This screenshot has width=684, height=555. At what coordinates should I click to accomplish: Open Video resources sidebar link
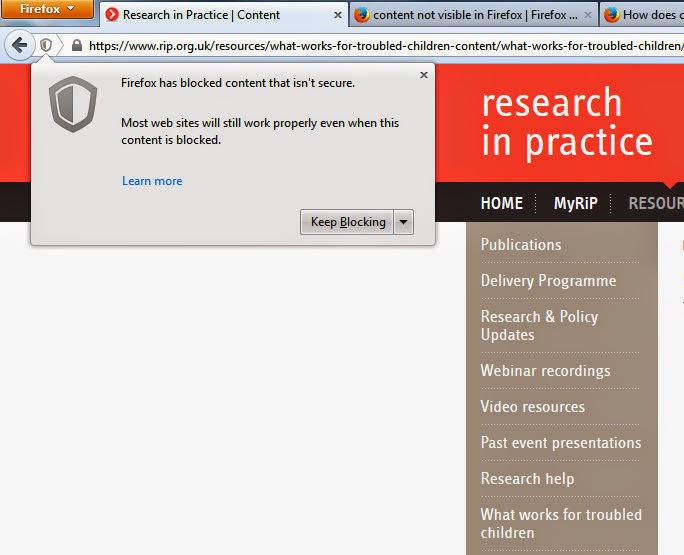(x=533, y=407)
